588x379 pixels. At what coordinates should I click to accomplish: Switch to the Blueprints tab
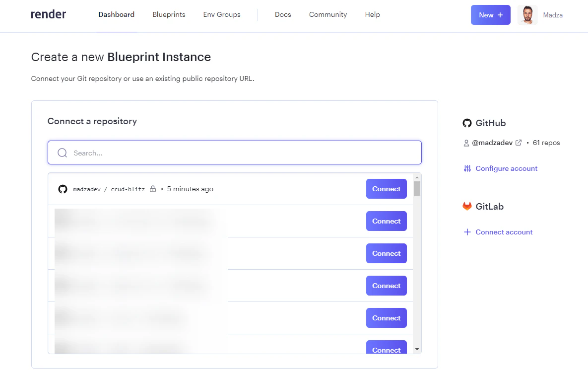click(169, 15)
